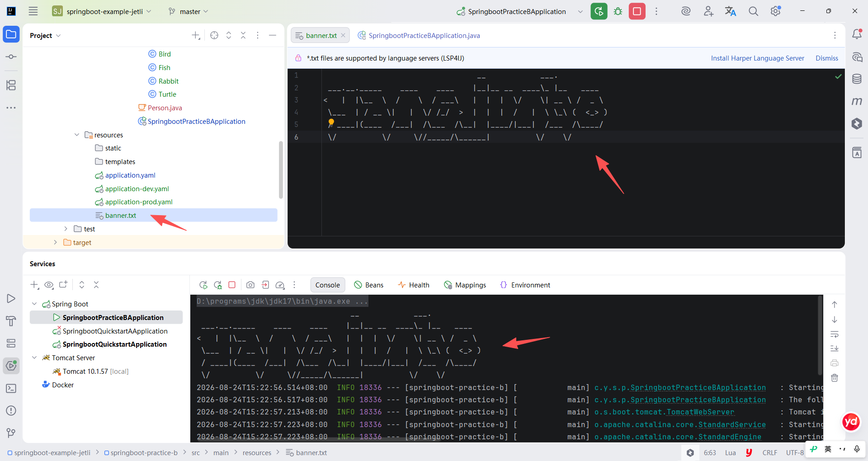Screen dimensions: 868x461
Task: Click Install Harper Language Server link
Action: pos(758,58)
